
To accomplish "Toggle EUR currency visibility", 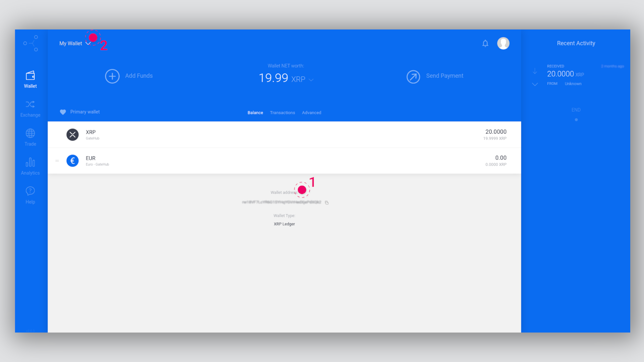I will pos(57,161).
